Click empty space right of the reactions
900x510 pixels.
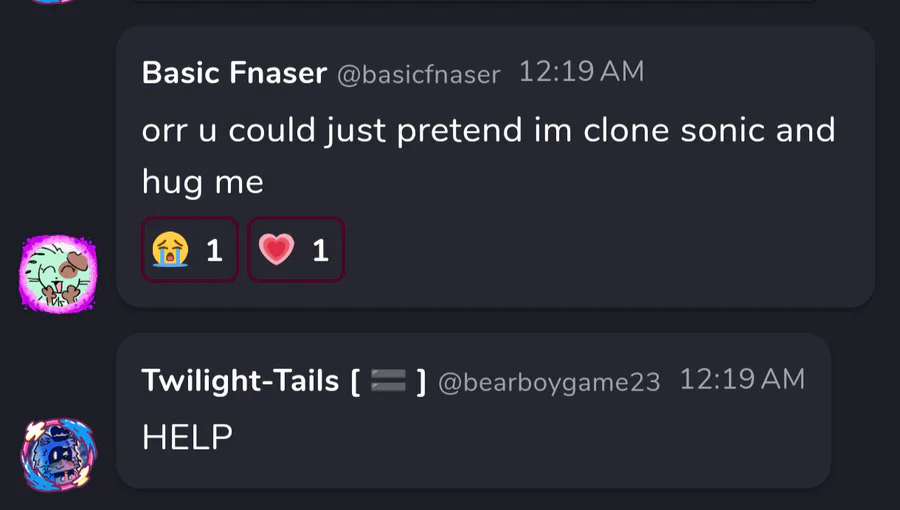[x=600, y=250]
